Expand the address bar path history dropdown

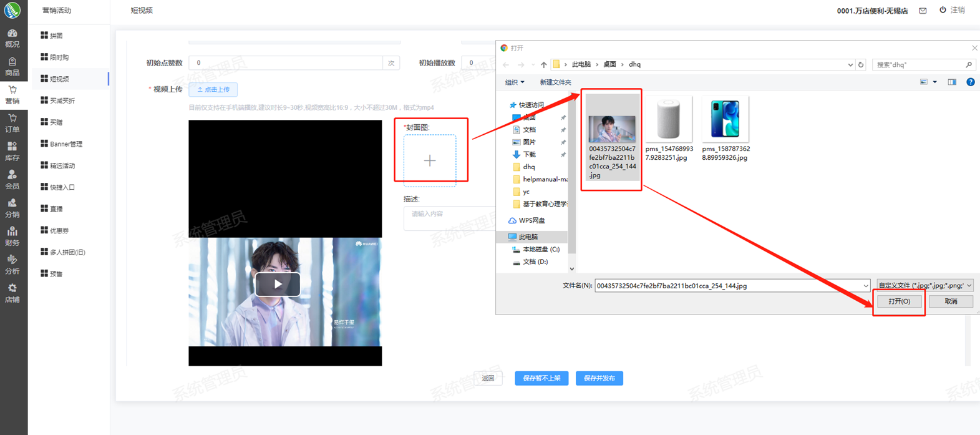click(x=850, y=65)
